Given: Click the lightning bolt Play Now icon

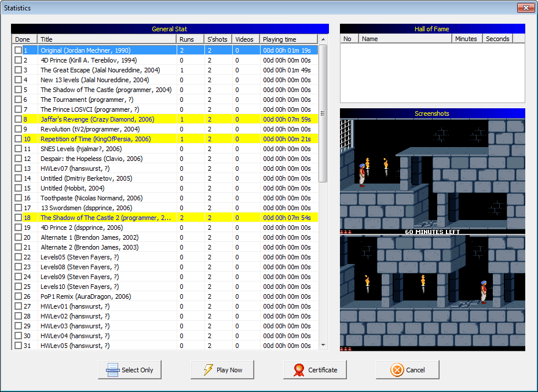Looking at the screenshot, I should (x=208, y=370).
